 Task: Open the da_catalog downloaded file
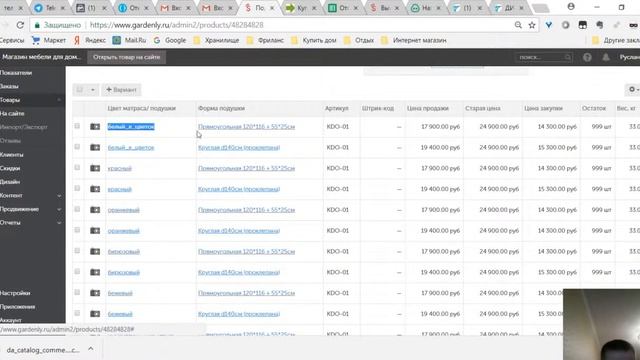click(x=43, y=350)
